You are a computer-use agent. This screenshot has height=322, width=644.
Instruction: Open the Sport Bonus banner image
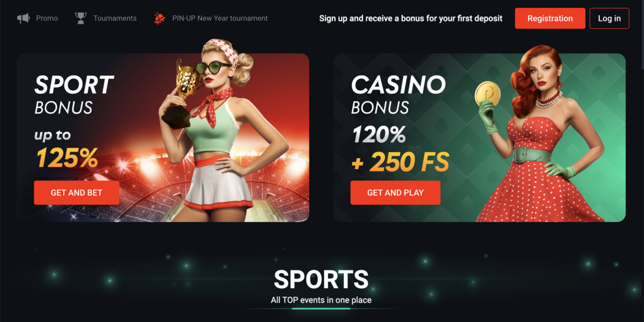point(163,137)
